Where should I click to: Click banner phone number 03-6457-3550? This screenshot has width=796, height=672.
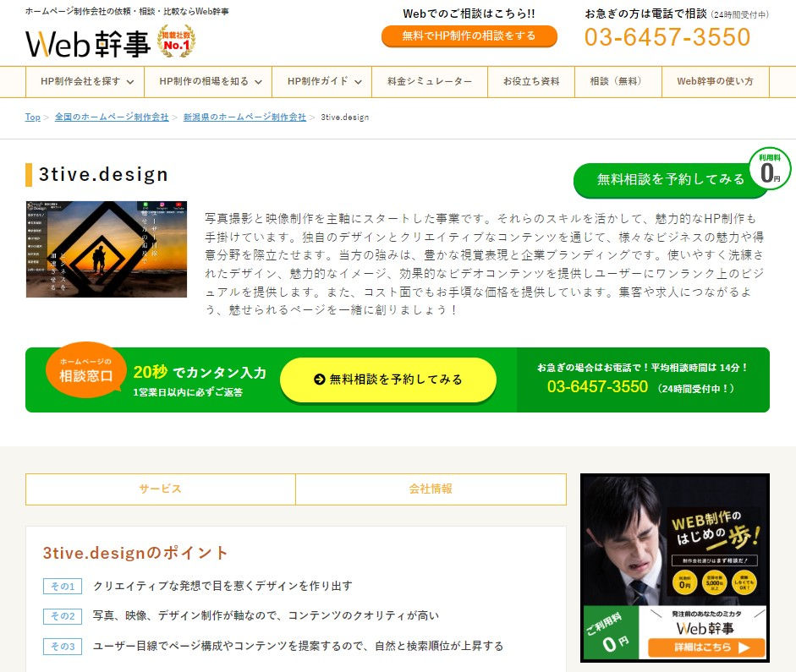pyautogui.click(x=597, y=386)
